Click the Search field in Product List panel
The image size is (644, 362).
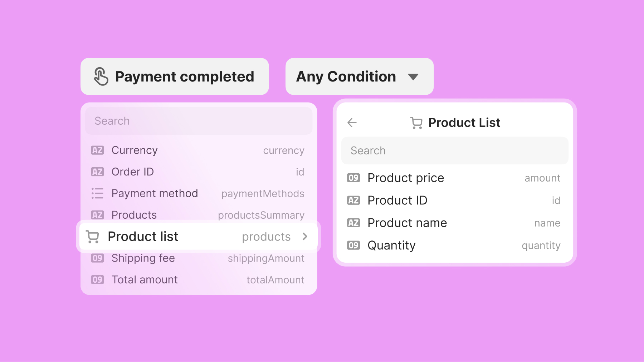pyautogui.click(x=454, y=151)
